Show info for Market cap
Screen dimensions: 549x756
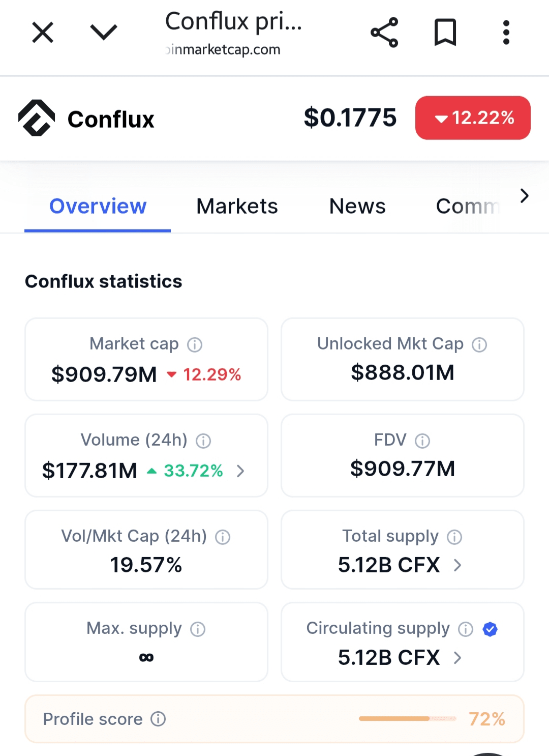(x=195, y=345)
